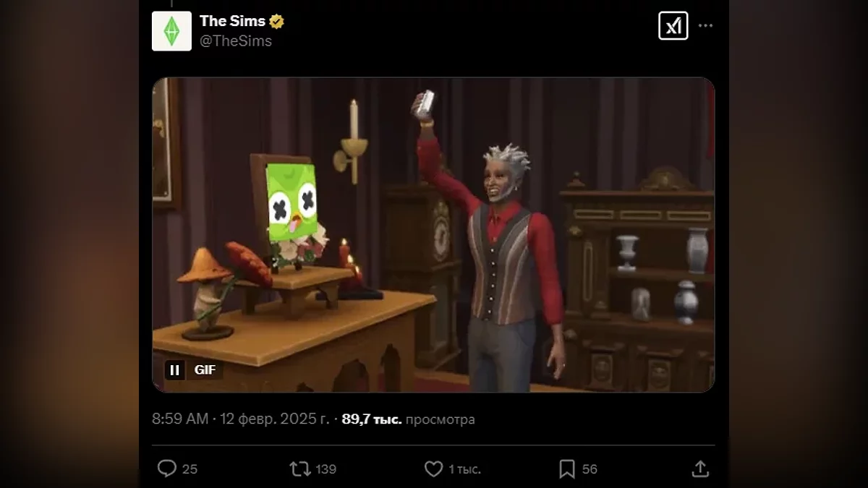868x488 pixels.
Task: Click the gold verified badge
Action: coord(276,22)
